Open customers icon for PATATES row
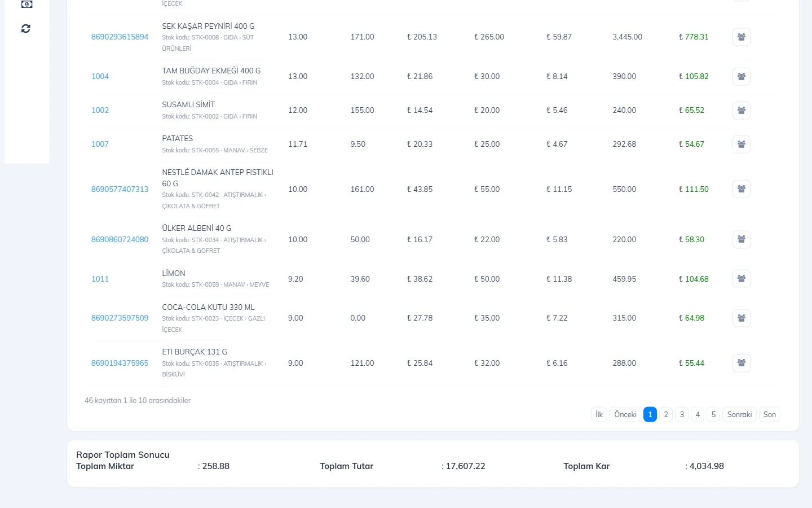The height and width of the screenshot is (508, 812). pyautogui.click(x=741, y=144)
